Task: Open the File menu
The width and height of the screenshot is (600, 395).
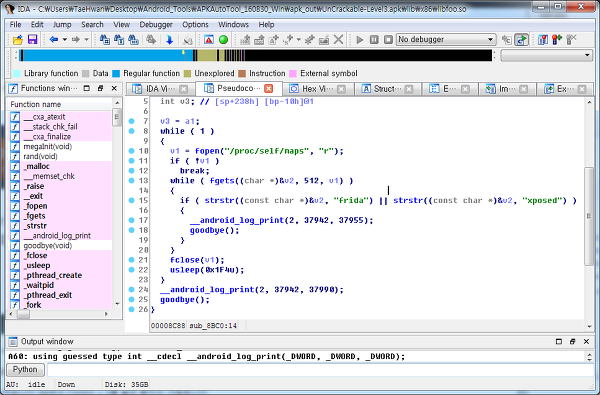Action: click(15, 24)
